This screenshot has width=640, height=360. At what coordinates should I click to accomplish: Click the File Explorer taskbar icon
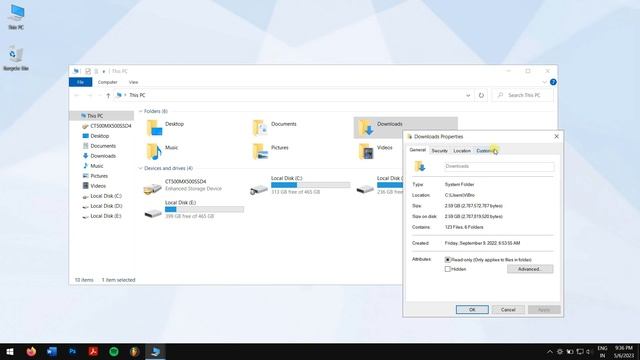[156, 351]
